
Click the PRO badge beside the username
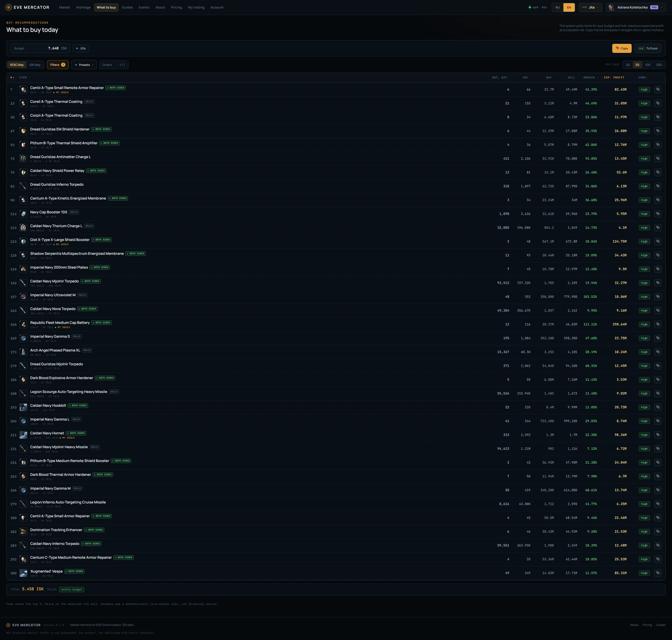pyautogui.click(x=654, y=7)
